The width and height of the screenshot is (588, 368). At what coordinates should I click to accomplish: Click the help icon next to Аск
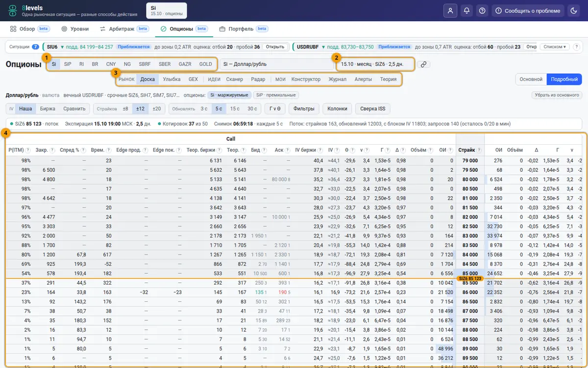(x=289, y=150)
